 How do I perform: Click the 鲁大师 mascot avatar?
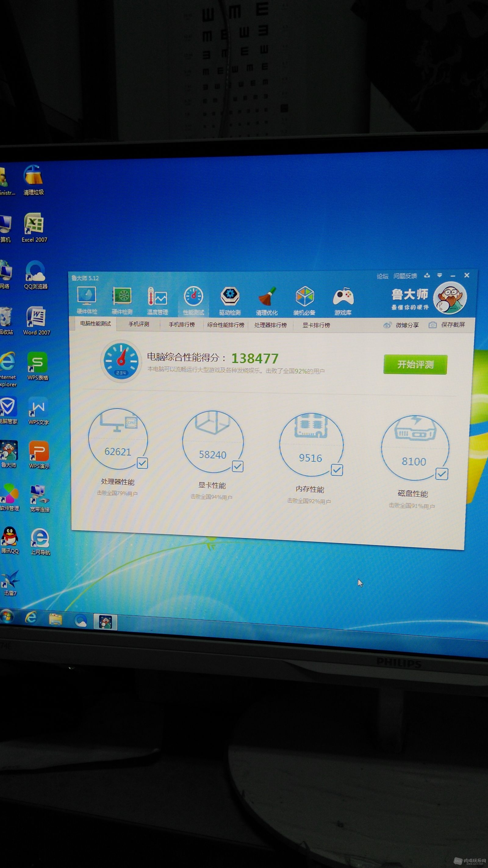450,298
